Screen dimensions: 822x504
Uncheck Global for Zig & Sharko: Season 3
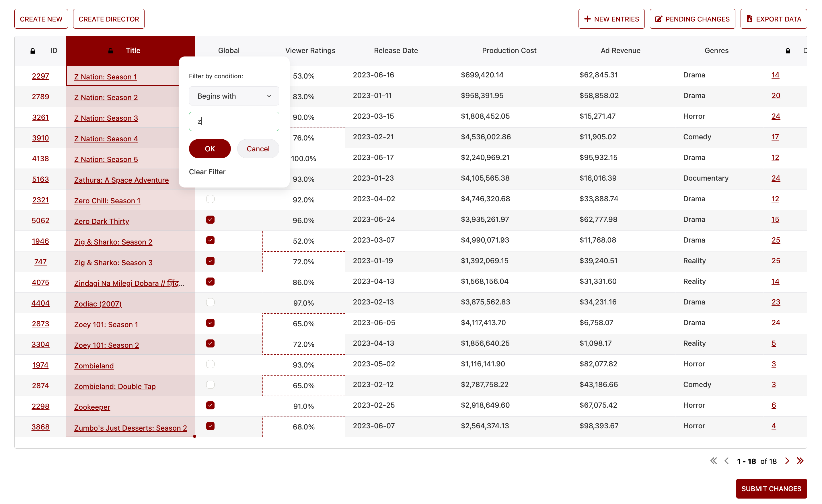210,261
